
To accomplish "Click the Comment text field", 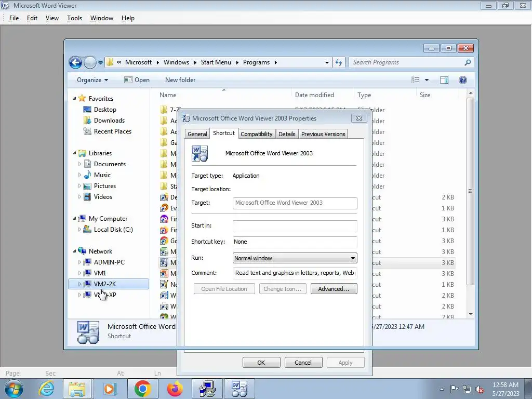I will (295, 273).
